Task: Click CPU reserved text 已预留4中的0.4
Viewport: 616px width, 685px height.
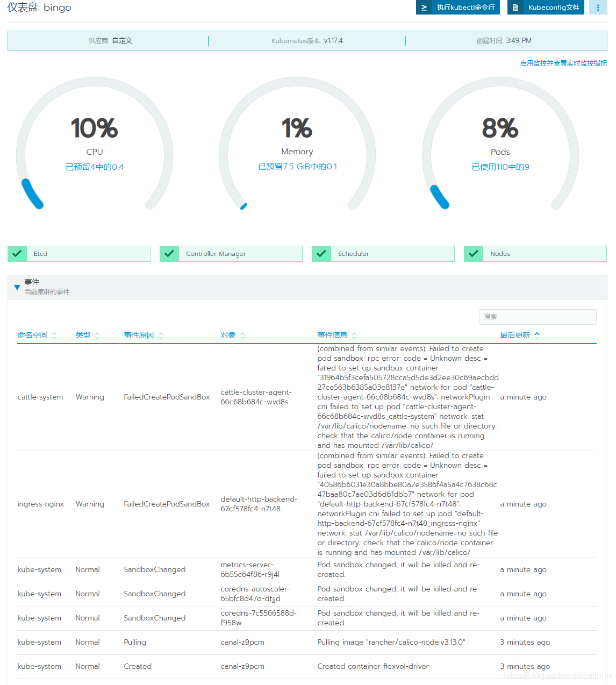Action: pos(95,167)
